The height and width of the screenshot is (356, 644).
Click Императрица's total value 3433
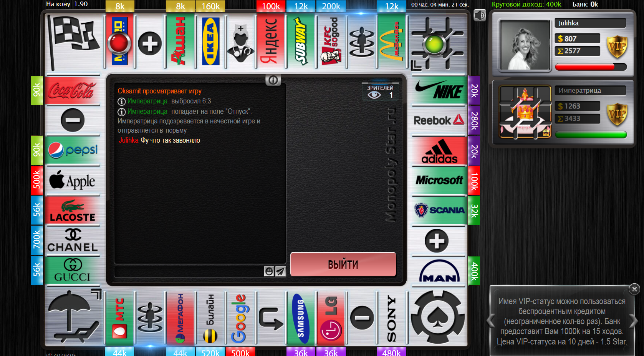coord(577,118)
